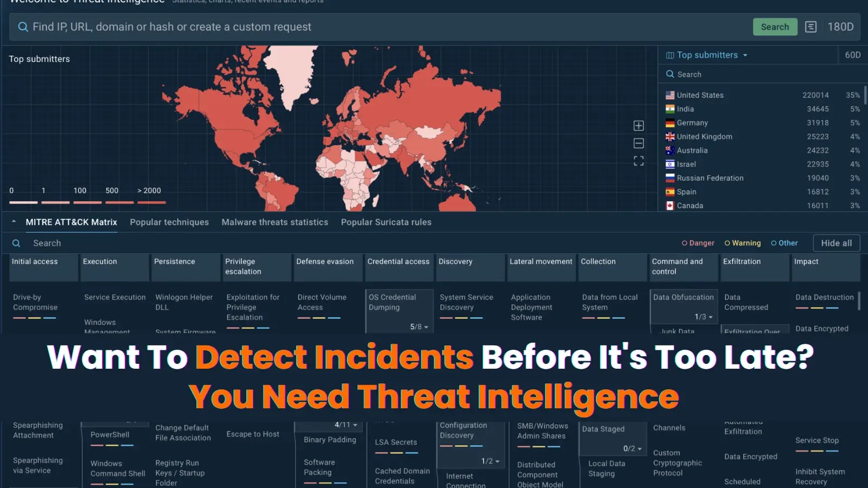Zoom in on the world map

tap(638, 125)
